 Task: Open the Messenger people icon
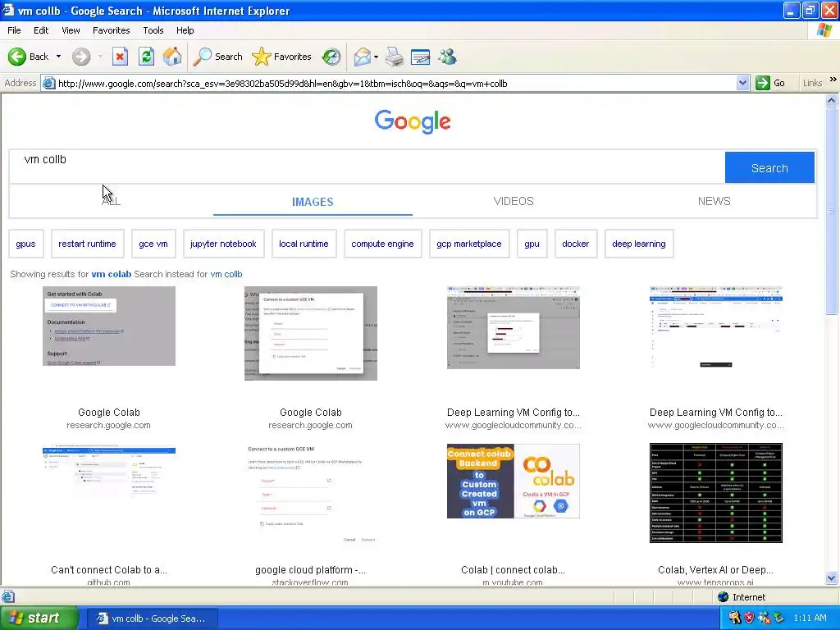pos(447,57)
